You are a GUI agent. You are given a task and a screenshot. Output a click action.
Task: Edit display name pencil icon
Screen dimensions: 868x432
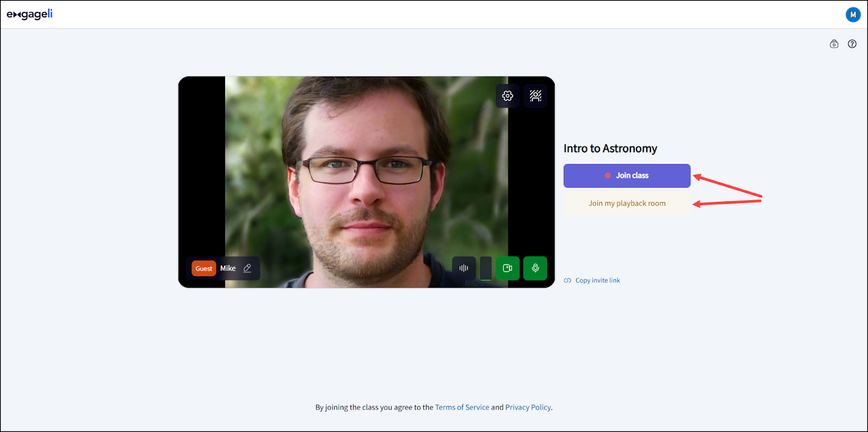coord(247,268)
